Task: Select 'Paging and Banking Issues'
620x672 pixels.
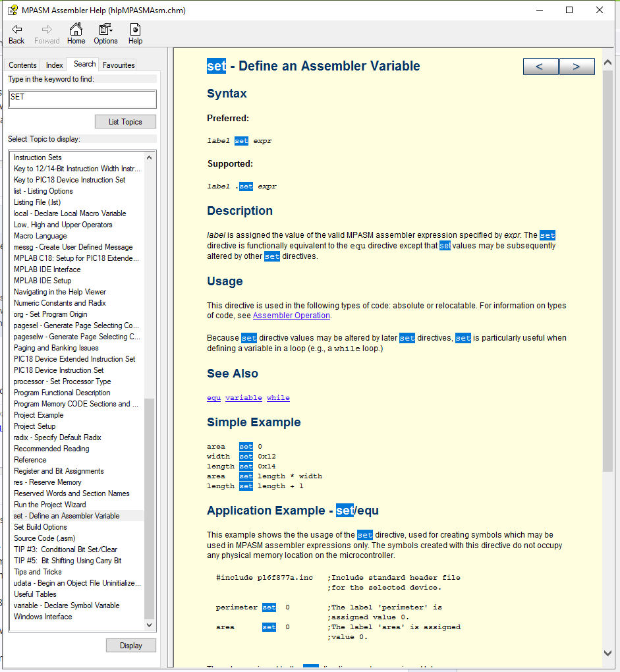Action: pos(56,348)
